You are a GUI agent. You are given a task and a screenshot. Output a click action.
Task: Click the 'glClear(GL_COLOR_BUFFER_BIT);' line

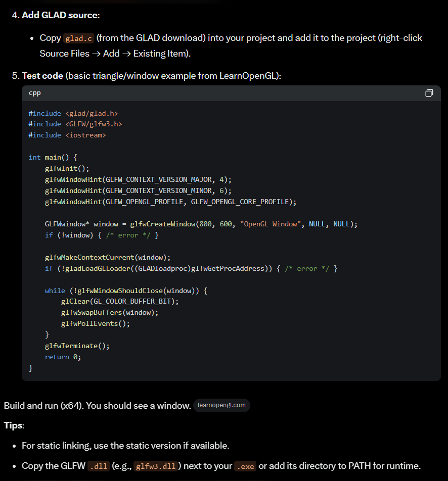click(x=120, y=301)
